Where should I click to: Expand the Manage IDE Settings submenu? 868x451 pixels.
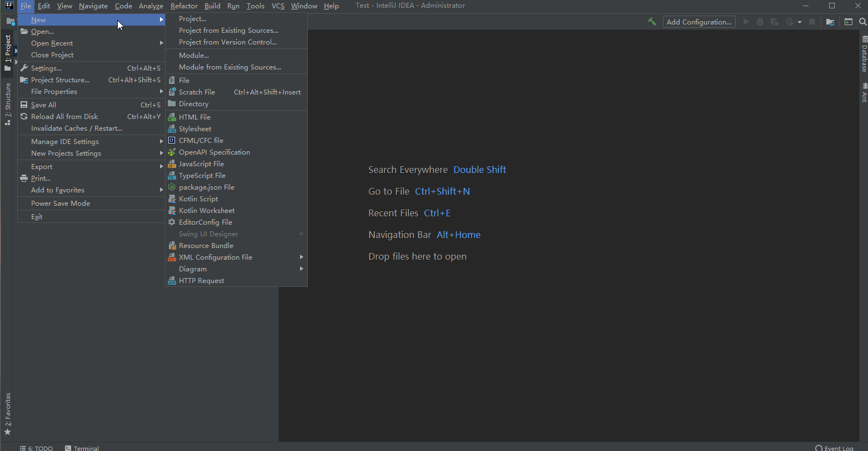point(92,142)
